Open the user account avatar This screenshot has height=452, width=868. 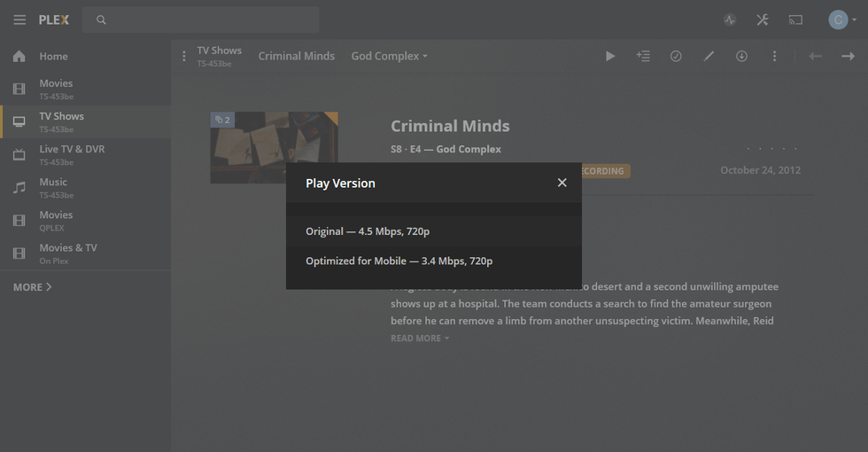pyautogui.click(x=838, y=19)
